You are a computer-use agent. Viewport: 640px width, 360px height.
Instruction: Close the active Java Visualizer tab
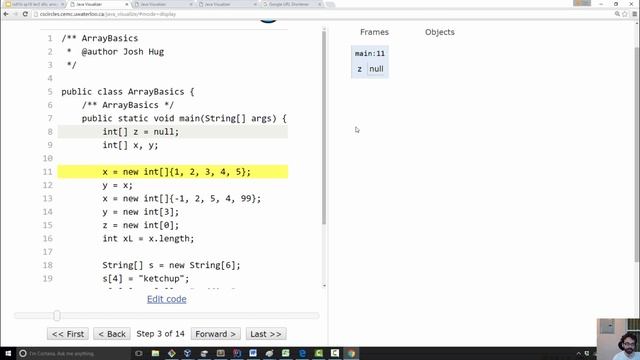[127, 4]
